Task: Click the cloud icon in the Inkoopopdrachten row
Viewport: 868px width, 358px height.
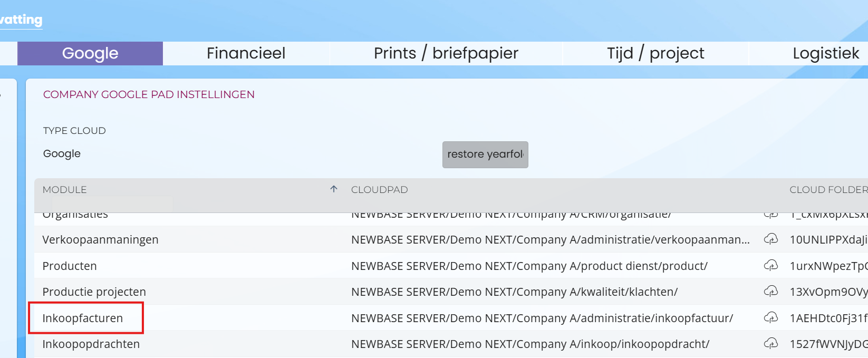Action: coord(771,344)
